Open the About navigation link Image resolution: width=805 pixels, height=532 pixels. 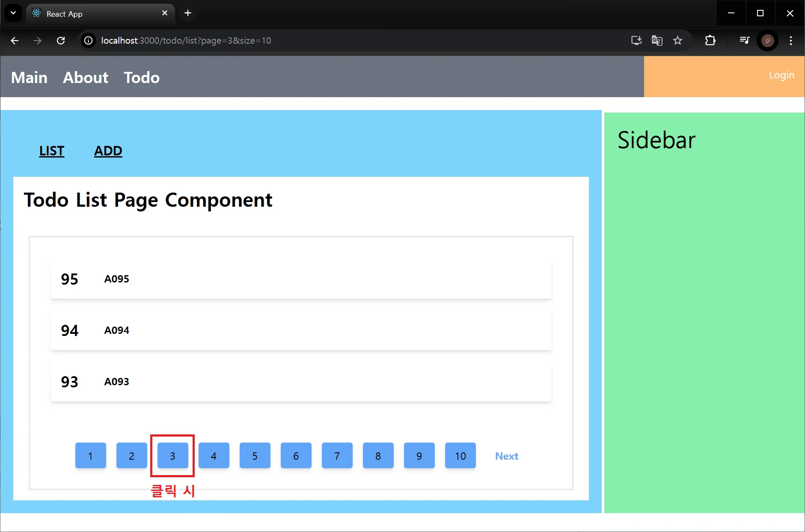pos(86,77)
